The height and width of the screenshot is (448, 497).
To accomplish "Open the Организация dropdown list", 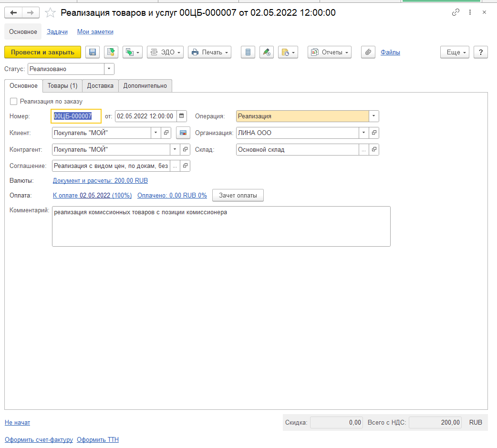I will [364, 133].
